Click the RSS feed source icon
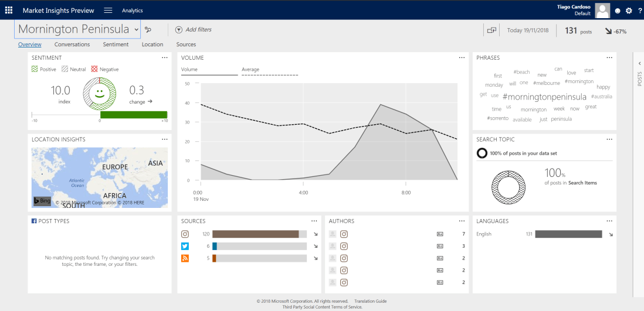 coord(185,258)
